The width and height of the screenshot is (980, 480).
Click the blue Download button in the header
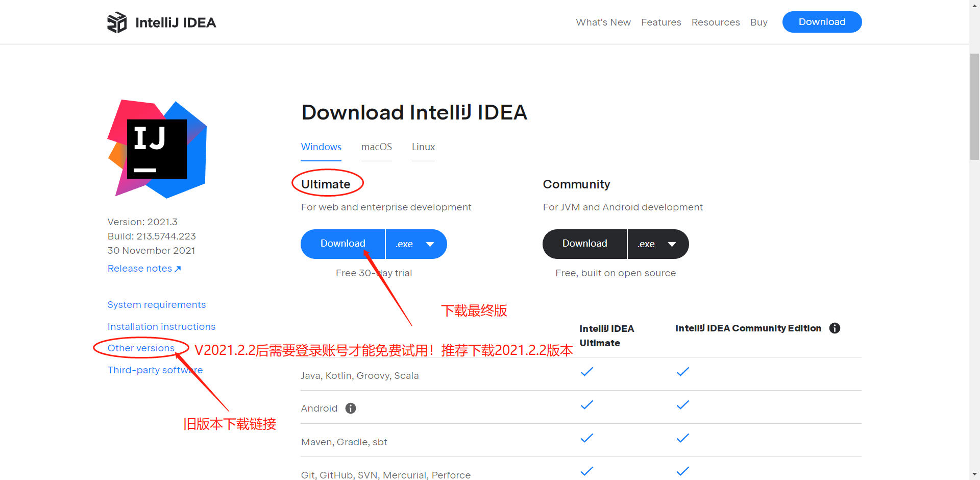click(x=822, y=22)
